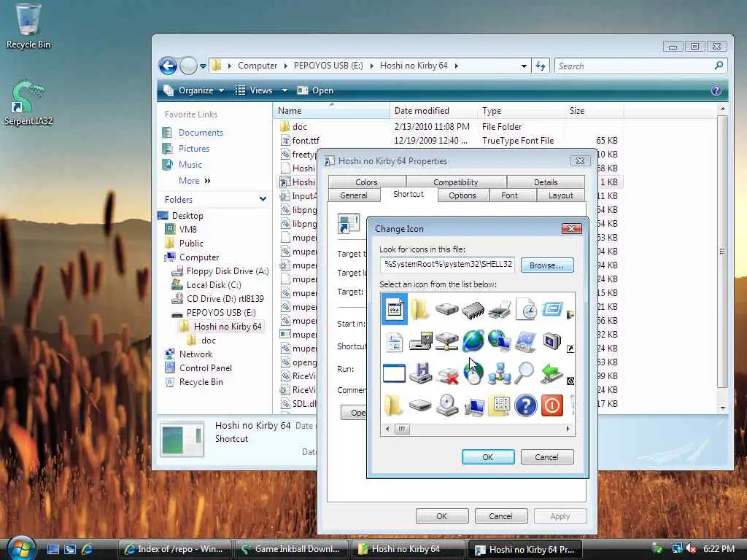The height and width of the screenshot is (560, 747).
Task: Expand breadcrumb arrow after Hoshi no Kirby 64
Action: pyautogui.click(x=457, y=66)
